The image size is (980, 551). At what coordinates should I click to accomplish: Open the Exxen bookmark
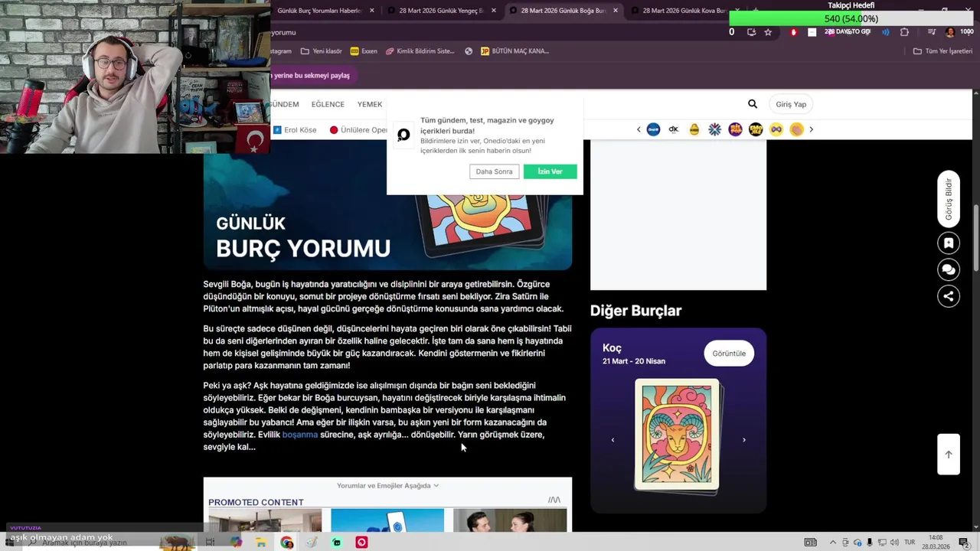pyautogui.click(x=364, y=51)
